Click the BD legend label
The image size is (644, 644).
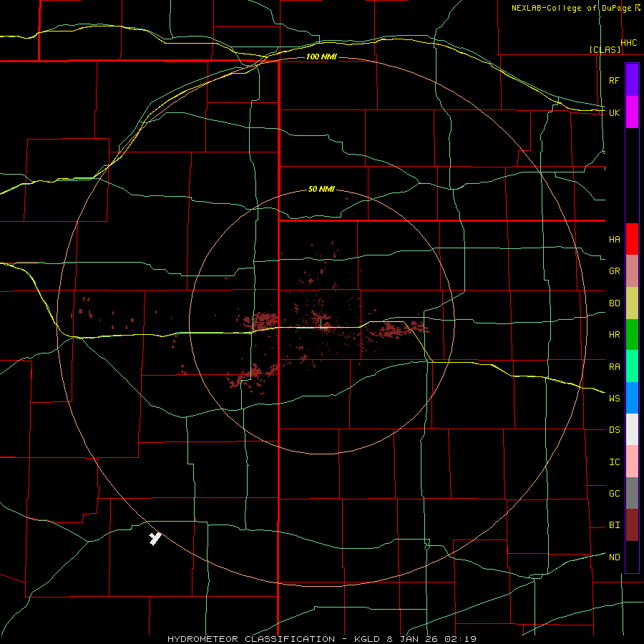point(614,303)
